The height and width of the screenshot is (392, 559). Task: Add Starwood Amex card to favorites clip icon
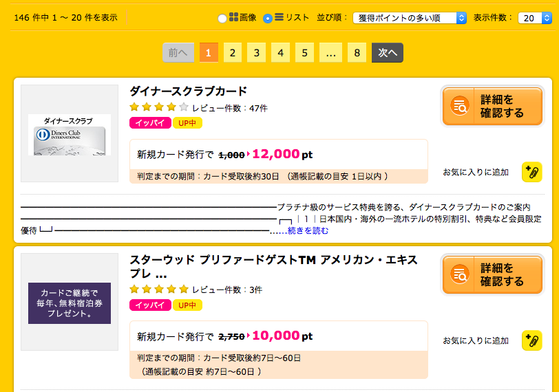(532, 340)
